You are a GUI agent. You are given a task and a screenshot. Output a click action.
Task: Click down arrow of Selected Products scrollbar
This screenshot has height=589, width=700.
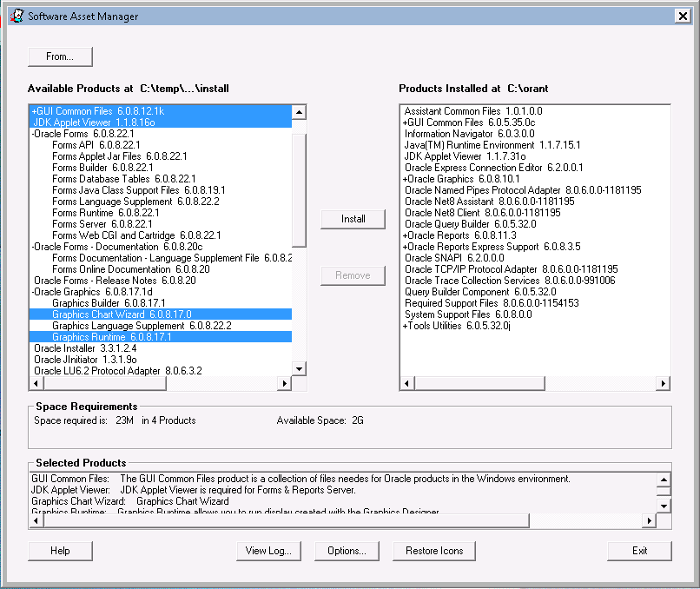(664, 506)
